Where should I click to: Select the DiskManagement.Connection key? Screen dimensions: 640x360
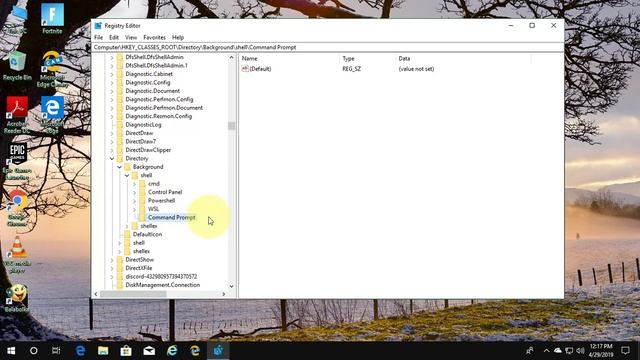tap(162, 285)
